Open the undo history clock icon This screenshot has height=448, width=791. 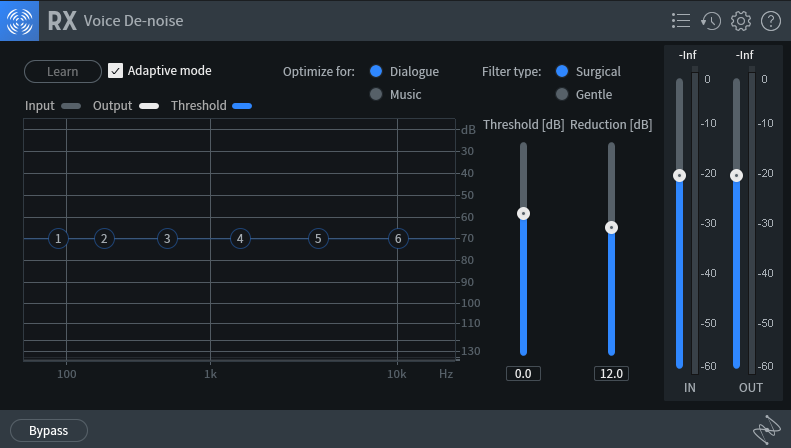[x=711, y=21]
